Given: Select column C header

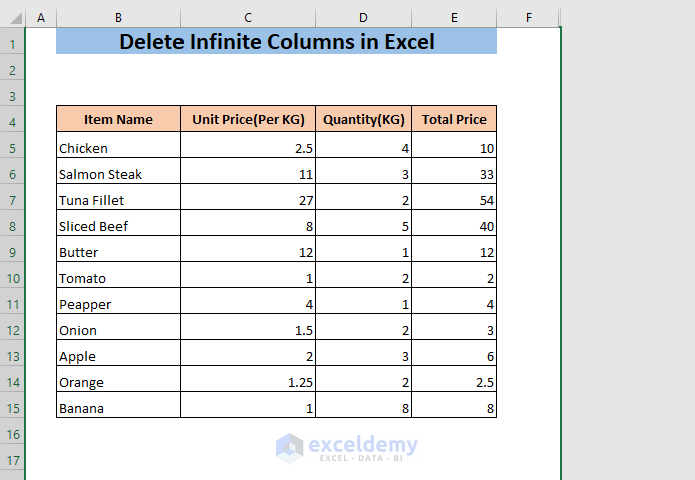Looking at the screenshot, I should point(248,18).
